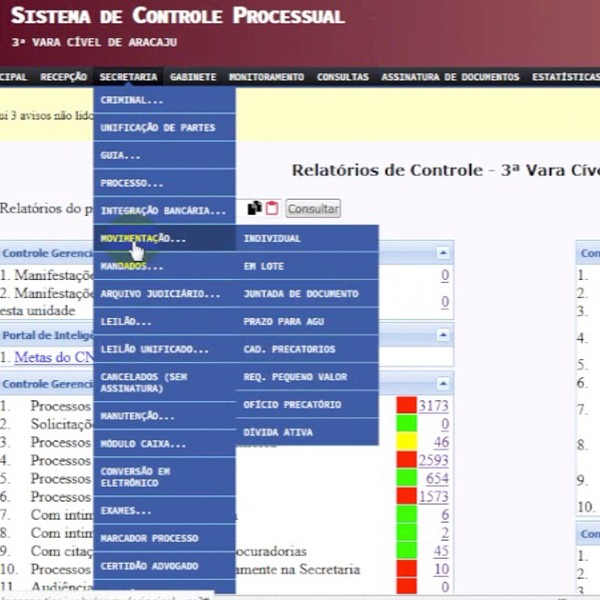
Task: Choose Em Lote in the submenu
Action: tap(264, 267)
